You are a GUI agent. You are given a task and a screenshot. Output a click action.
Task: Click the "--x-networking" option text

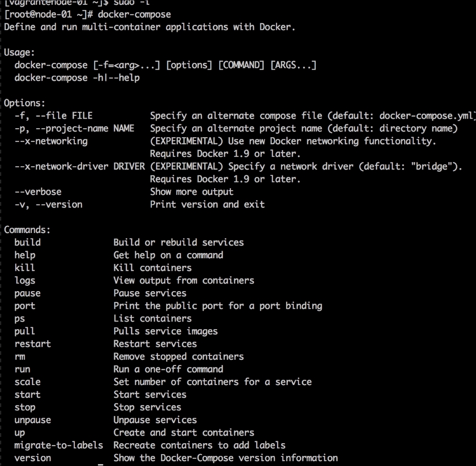coord(51,141)
